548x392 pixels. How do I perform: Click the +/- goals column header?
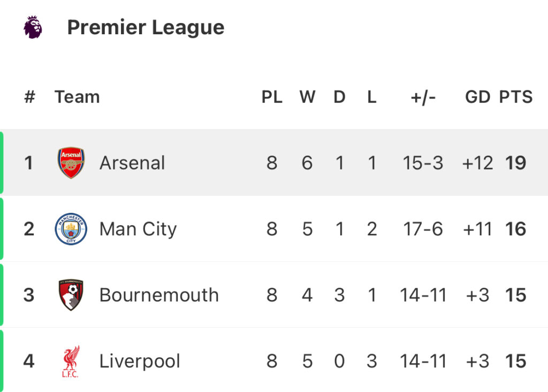coord(423,97)
